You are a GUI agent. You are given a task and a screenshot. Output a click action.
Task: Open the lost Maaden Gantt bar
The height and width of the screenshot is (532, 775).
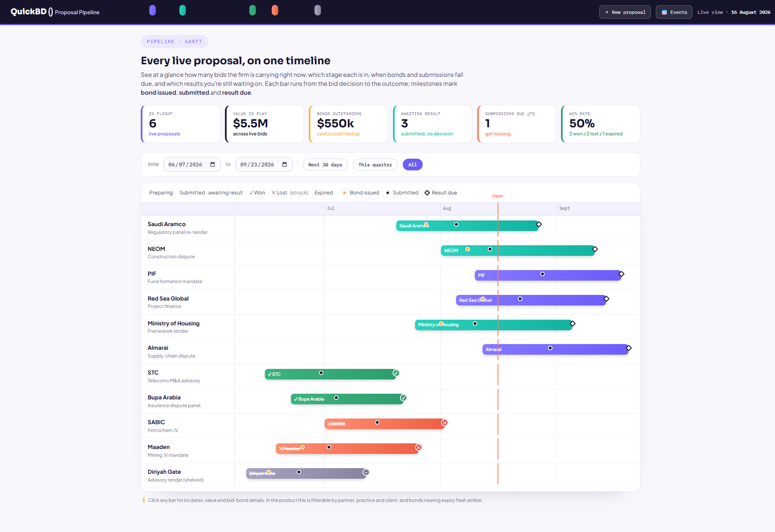(x=347, y=449)
